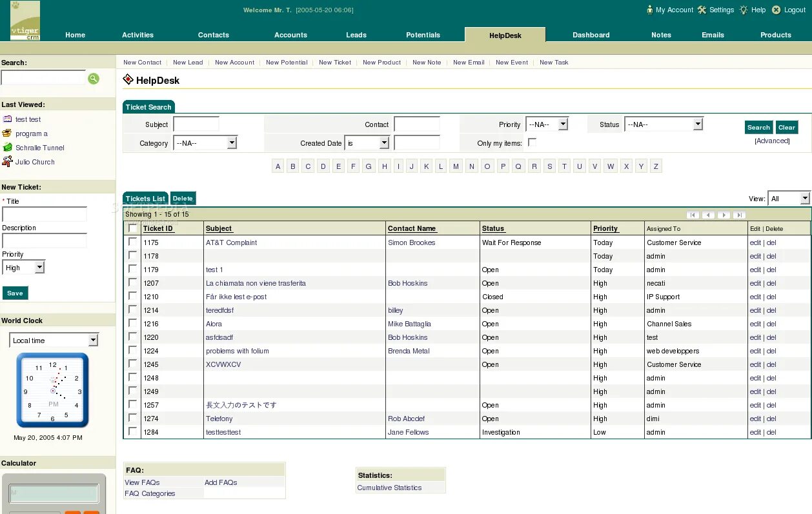The width and height of the screenshot is (812, 514).
Task: Check the box for ticket 1179
Action: [x=133, y=269]
